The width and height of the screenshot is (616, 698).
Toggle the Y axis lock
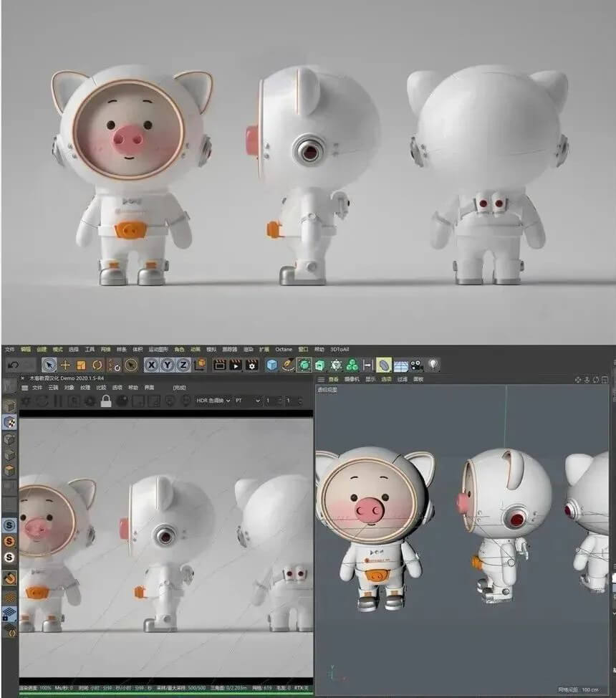pos(168,365)
